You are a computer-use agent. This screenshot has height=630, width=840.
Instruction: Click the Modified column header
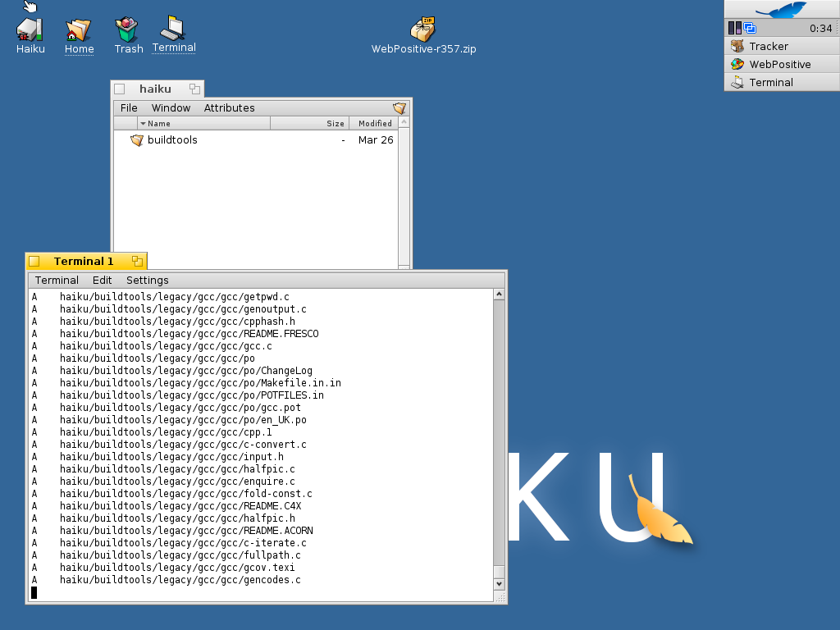[374, 124]
